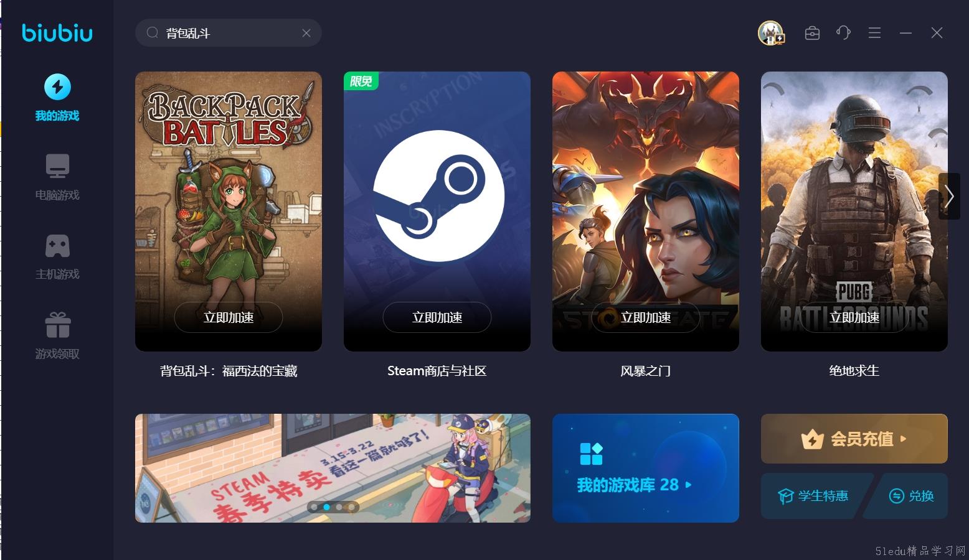Open the 游戏领取 gift section
The image size is (969, 560).
57,336
